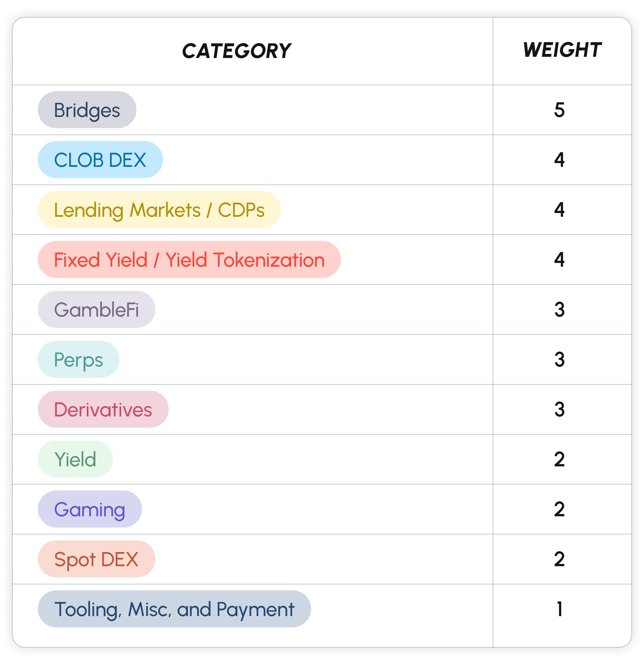Click the weight value in Perps row
This screenshot has height=665, width=644.
(559, 359)
